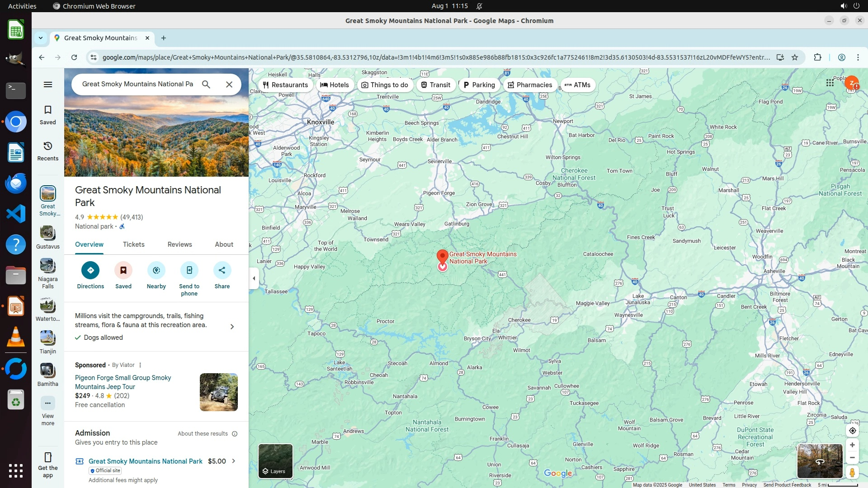Screen dimensions: 868x488
Task: Click the Directions icon button
Action: coord(90,270)
